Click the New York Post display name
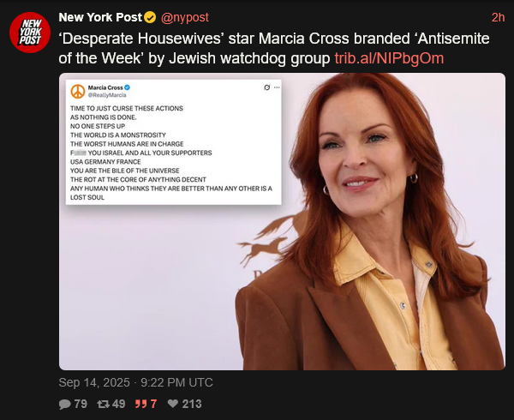Image resolution: width=514 pixels, height=420 pixels. click(100, 17)
